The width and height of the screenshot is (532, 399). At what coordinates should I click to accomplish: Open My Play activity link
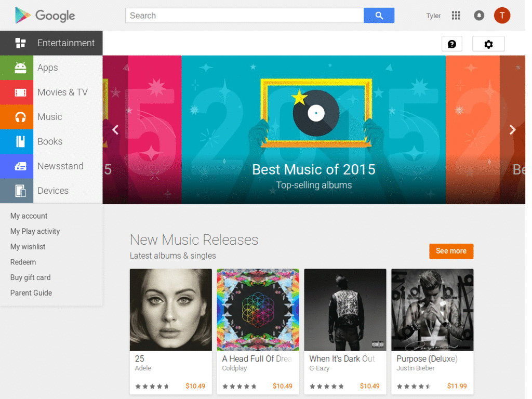coord(35,231)
